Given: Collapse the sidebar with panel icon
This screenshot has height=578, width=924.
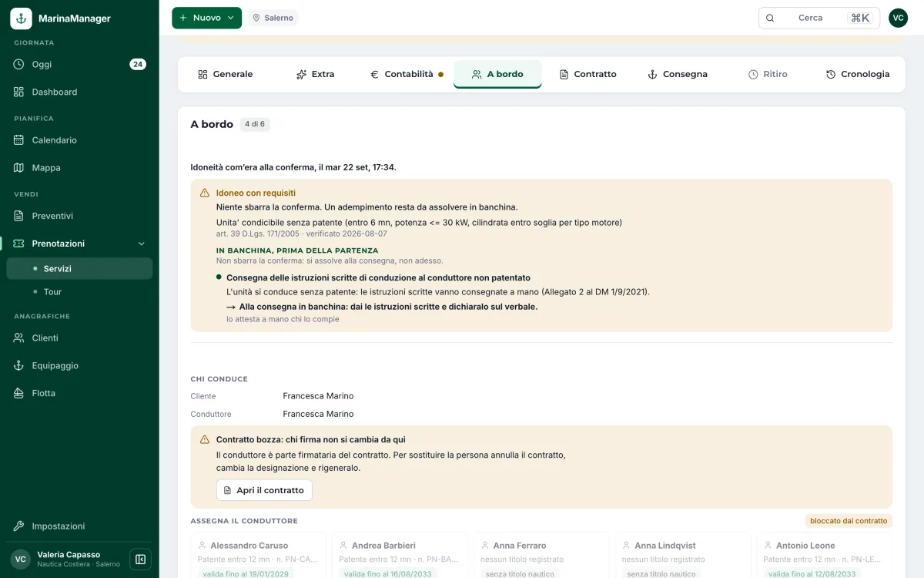Looking at the screenshot, I should pos(140,560).
